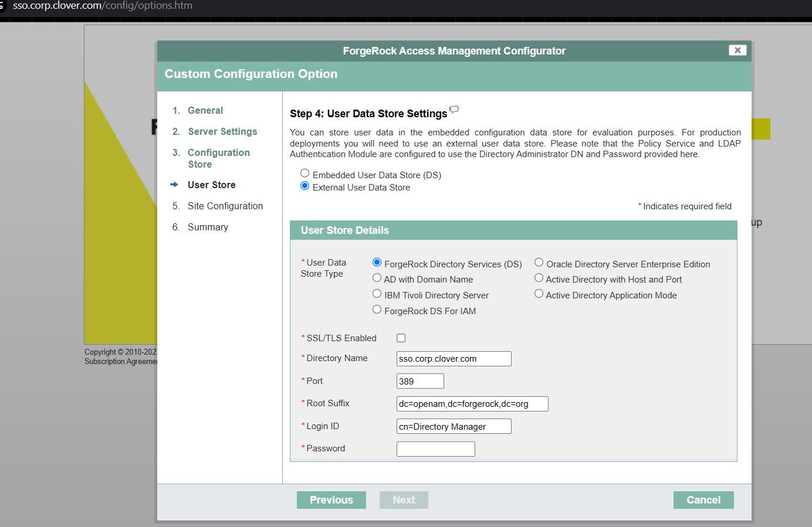This screenshot has height=527, width=812.
Task: Click the Step 4: User Data Store Settings heading
Action: coord(368,114)
